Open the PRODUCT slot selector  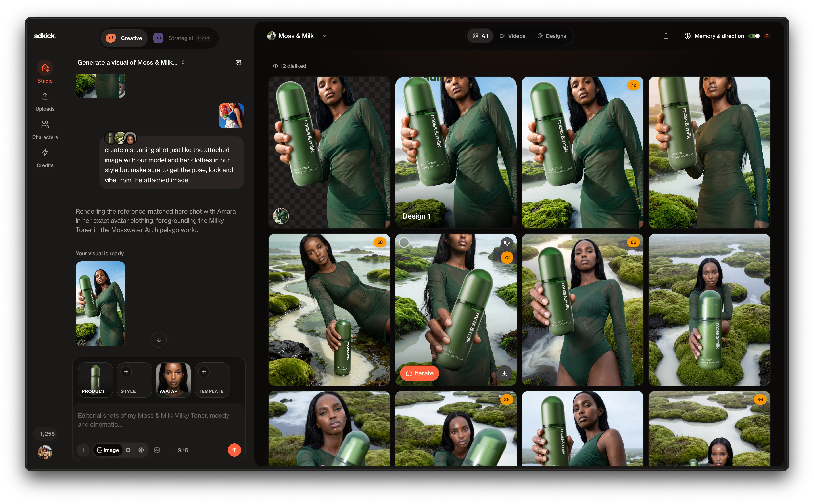click(x=95, y=380)
